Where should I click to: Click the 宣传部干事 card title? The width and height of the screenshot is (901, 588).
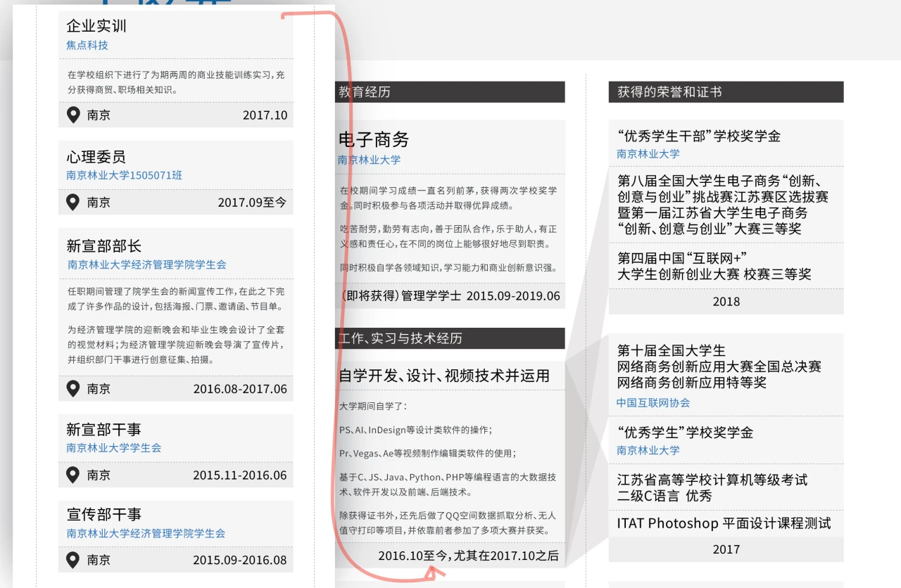pyautogui.click(x=104, y=515)
